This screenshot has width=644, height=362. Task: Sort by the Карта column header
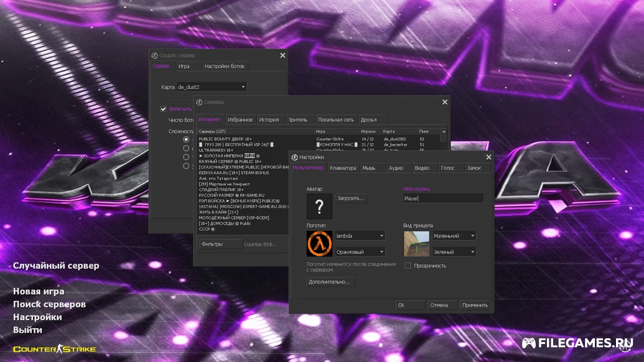coord(399,131)
